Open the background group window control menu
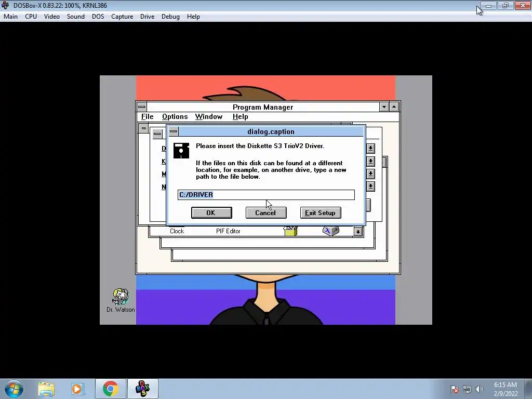Screen dimensions: 532x399 (143, 128)
